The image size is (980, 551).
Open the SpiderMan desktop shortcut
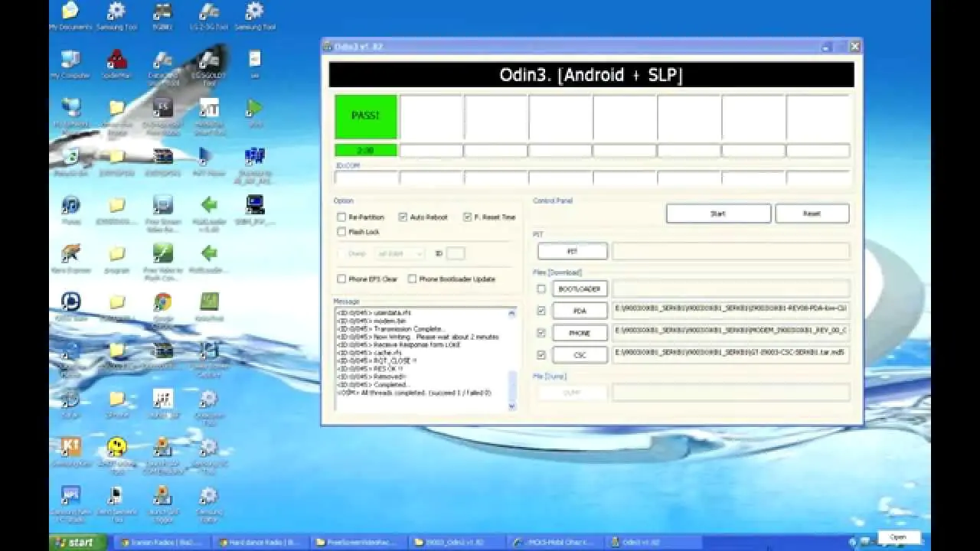coord(116,61)
